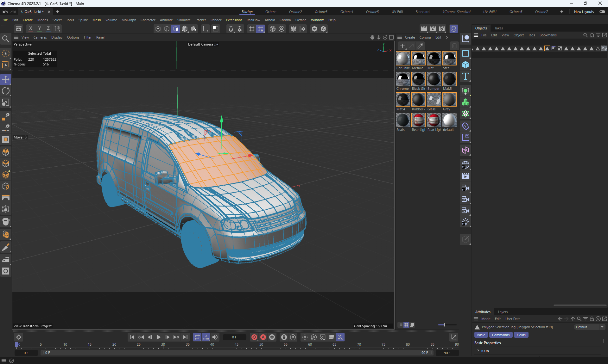Select the Rotate tool in left toolbar
Viewport: 608px width, 364px height.
pyautogui.click(x=6, y=91)
